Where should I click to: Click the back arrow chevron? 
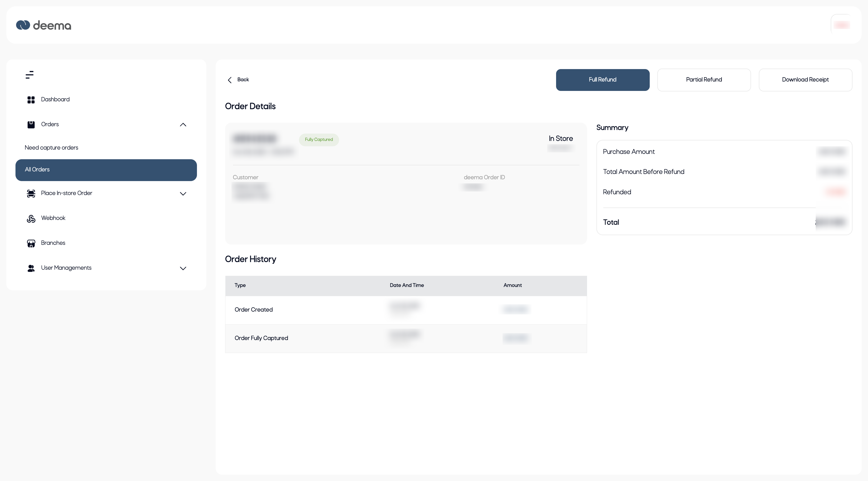[230, 80]
